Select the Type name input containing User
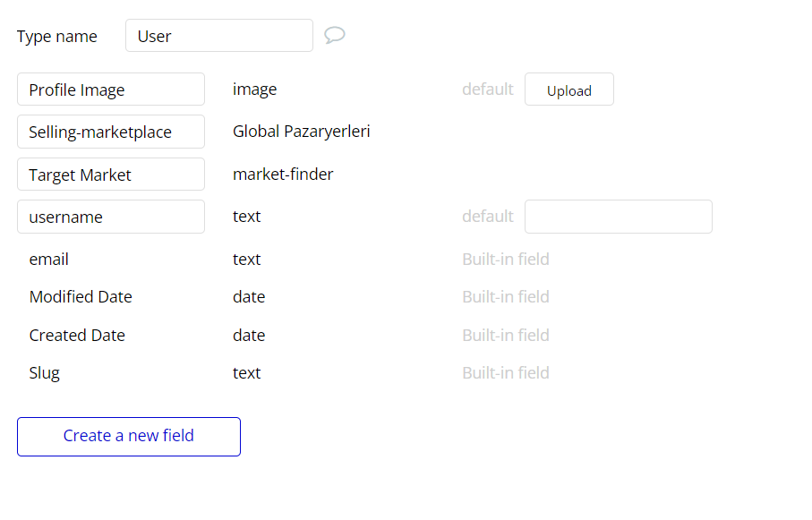The width and height of the screenshot is (812, 520). pos(218,35)
